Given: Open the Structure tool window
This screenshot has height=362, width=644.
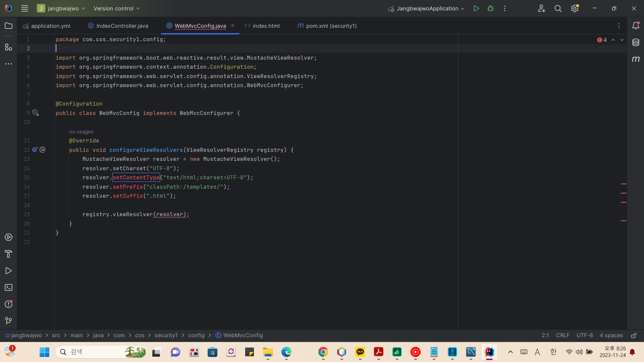Looking at the screenshot, I should tap(9, 47).
